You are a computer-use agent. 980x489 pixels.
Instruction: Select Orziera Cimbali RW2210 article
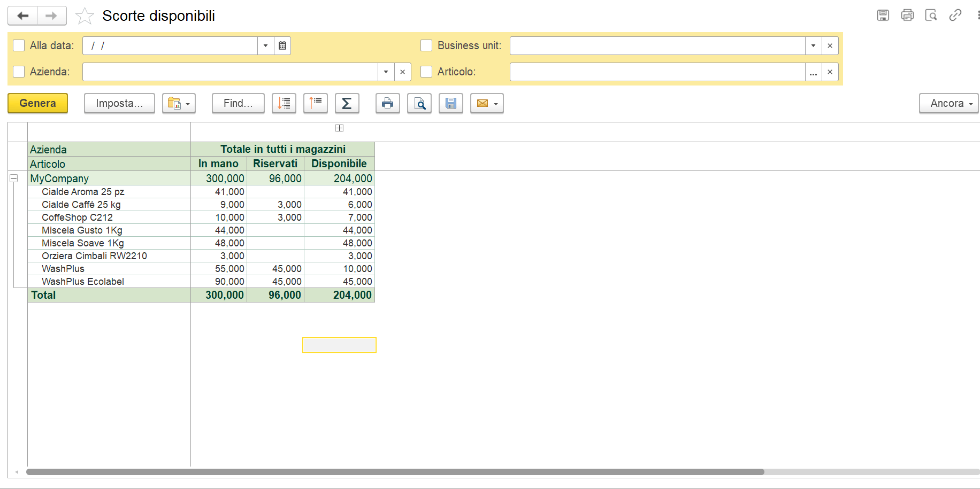(94, 256)
